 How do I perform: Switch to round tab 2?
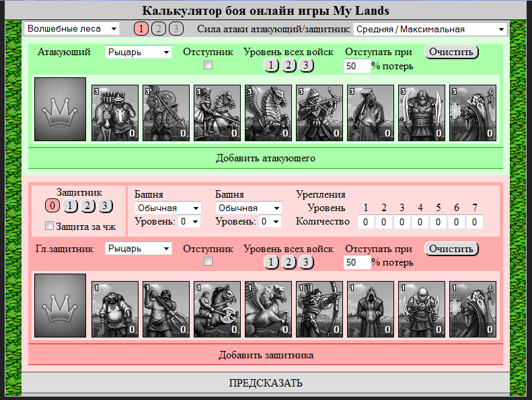(159, 29)
